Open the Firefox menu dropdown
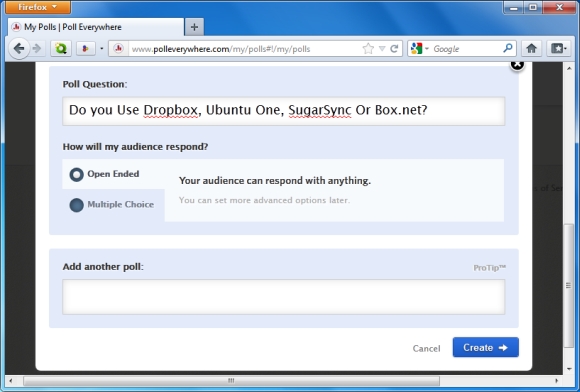Image resolution: width=580 pixels, height=392 pixels. 38,7
